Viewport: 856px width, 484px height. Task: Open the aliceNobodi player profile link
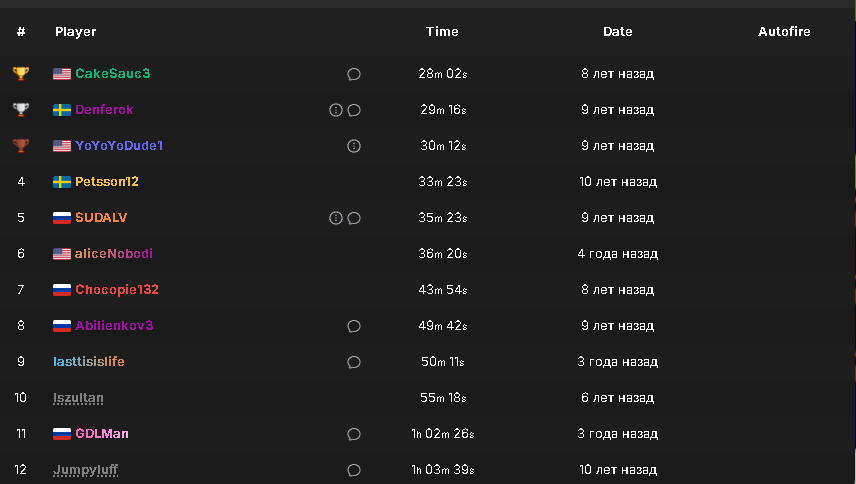coord(113,254)
